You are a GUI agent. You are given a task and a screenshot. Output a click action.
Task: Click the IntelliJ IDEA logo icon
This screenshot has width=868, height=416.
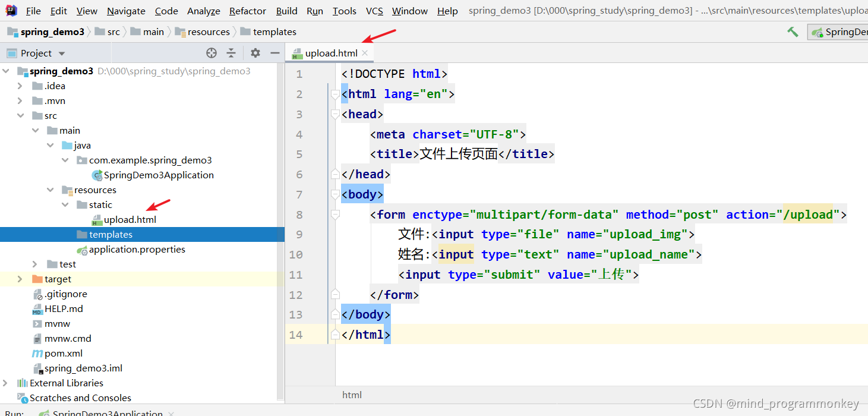[11, 10]
